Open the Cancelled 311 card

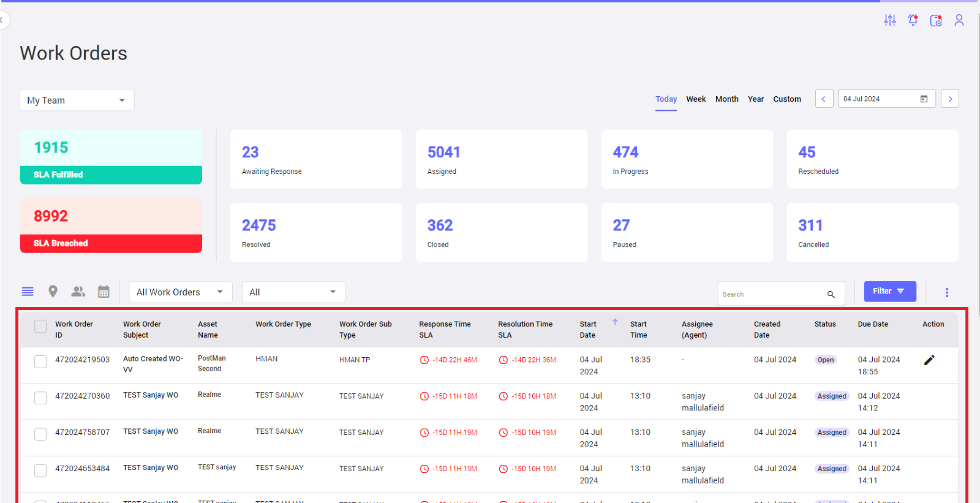(873, 233)
